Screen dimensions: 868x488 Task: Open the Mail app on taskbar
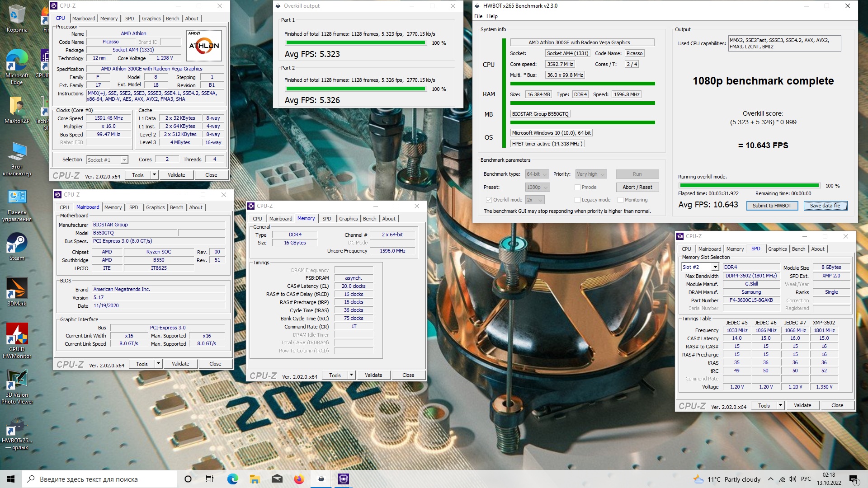[x=277, y=479]
